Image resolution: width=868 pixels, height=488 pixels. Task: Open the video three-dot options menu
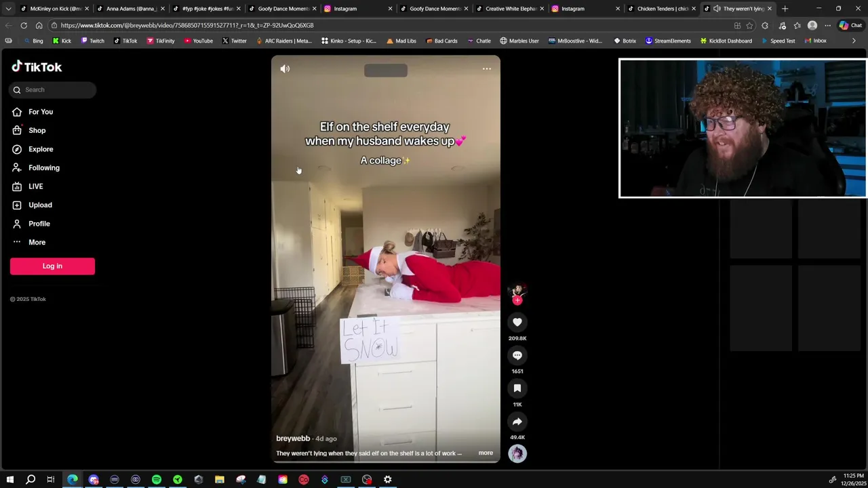click(x=486, y=68)
